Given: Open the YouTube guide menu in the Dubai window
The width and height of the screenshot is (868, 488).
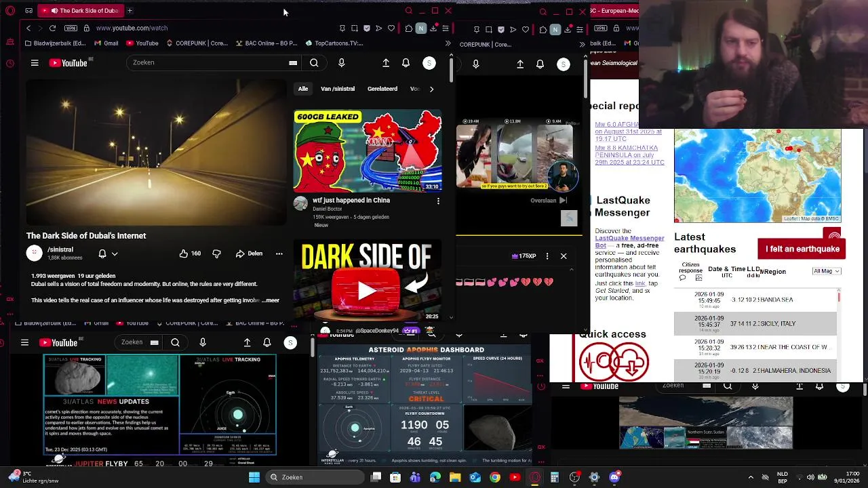Looking at the screenshot, I should pos(35,63).
